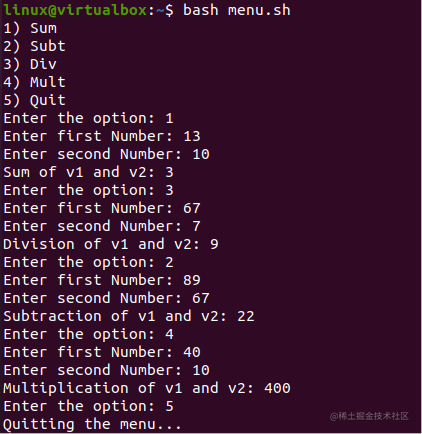This screenshot has width=422, height=434.
Task: Click the 'Enter the option: 4' line
Action: [88, 334]
